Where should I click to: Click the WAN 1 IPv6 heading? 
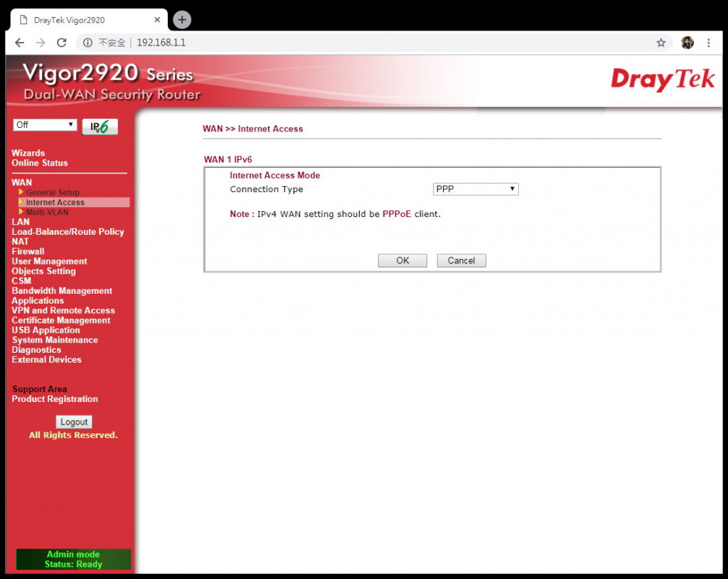coord(227,159)
